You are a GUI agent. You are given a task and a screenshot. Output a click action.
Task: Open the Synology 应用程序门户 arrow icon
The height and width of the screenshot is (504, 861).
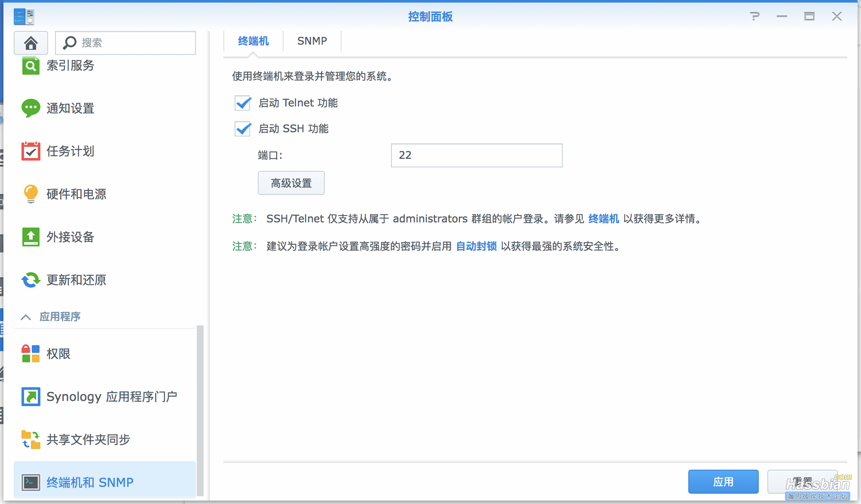pyautogui.click(x=31, y=397)
